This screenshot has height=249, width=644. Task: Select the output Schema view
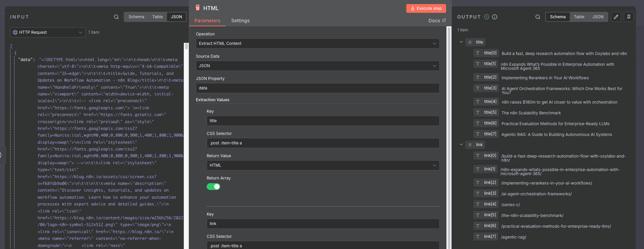pos(558,17)
